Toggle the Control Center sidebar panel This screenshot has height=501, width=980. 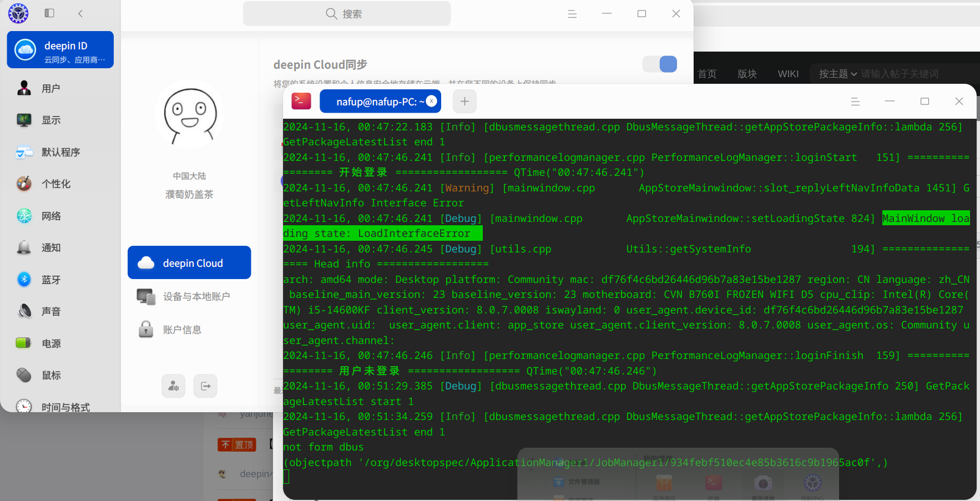[49, 13]
